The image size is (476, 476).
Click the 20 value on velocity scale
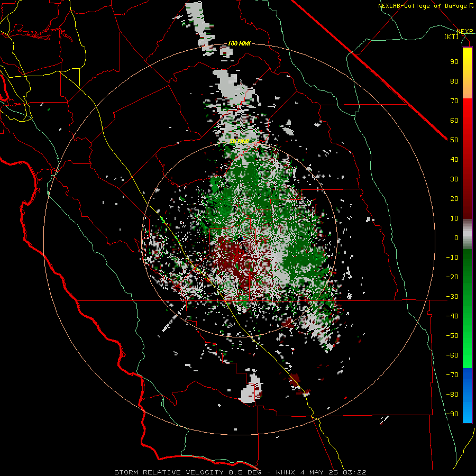point(454,199)
